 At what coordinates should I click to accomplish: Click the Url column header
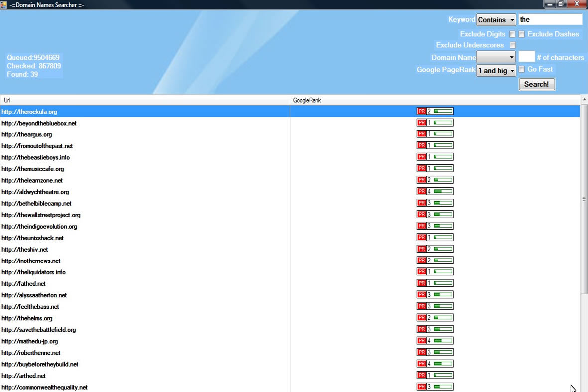pyautogui.click(x=145, y=100)
